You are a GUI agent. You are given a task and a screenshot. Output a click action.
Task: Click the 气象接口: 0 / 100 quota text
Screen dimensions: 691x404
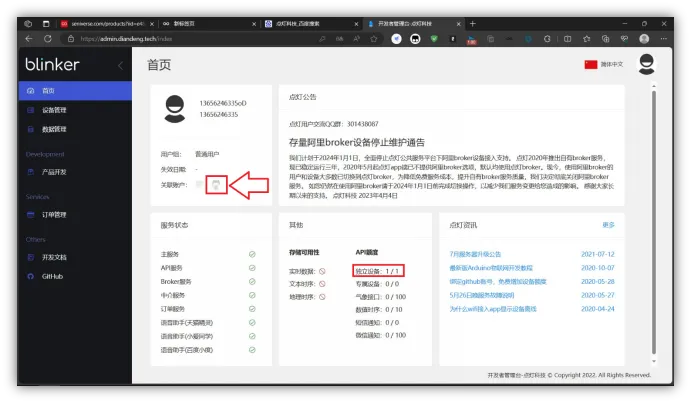pos(381,297)
